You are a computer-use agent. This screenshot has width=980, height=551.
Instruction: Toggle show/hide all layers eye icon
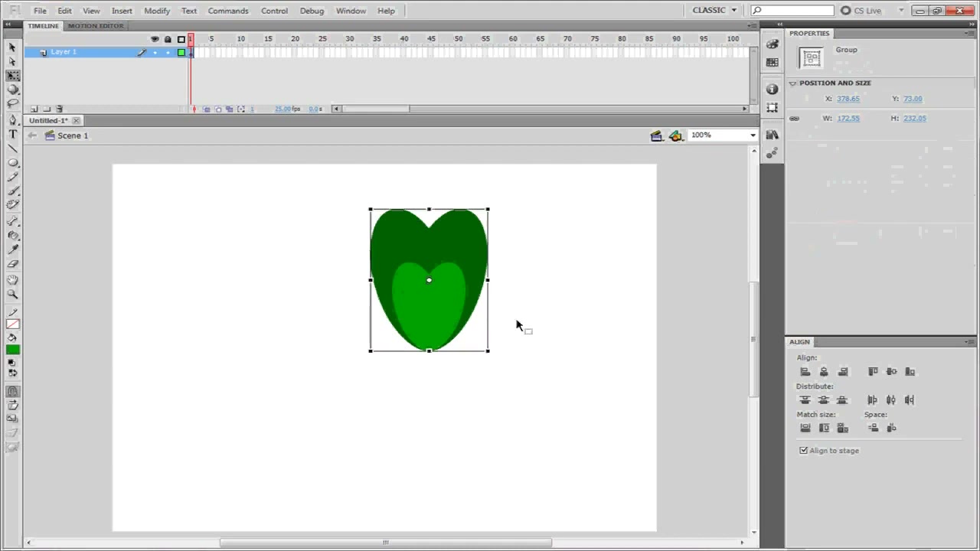155,39
